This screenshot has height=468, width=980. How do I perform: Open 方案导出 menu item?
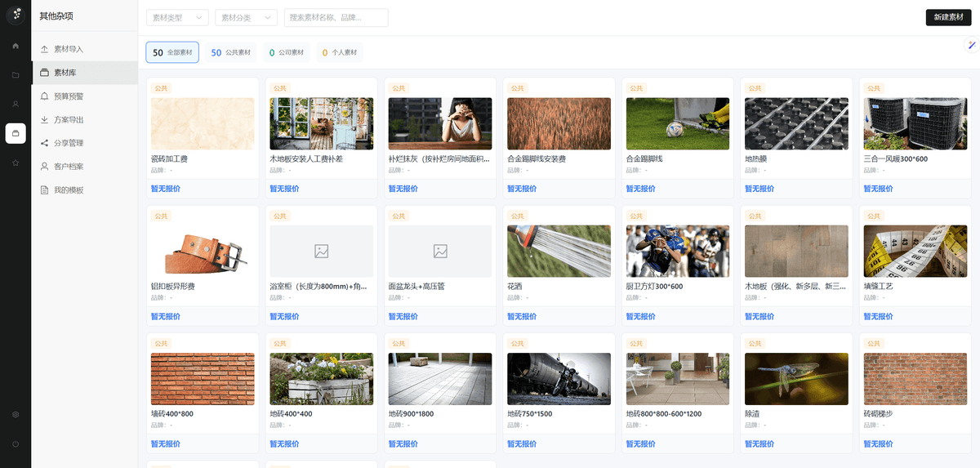point(69,120)
